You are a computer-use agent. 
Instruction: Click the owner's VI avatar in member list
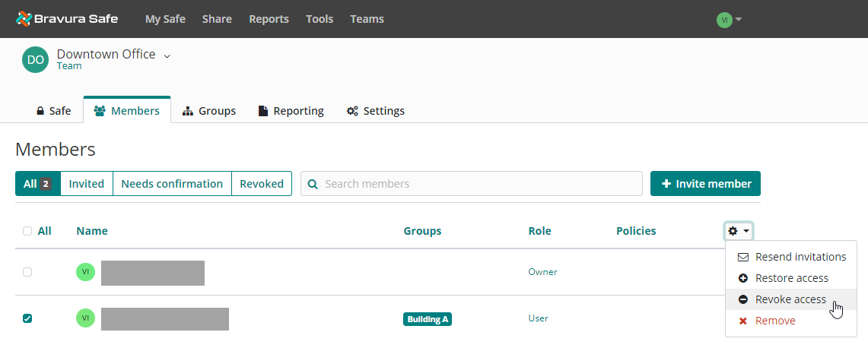click(85, 271)
